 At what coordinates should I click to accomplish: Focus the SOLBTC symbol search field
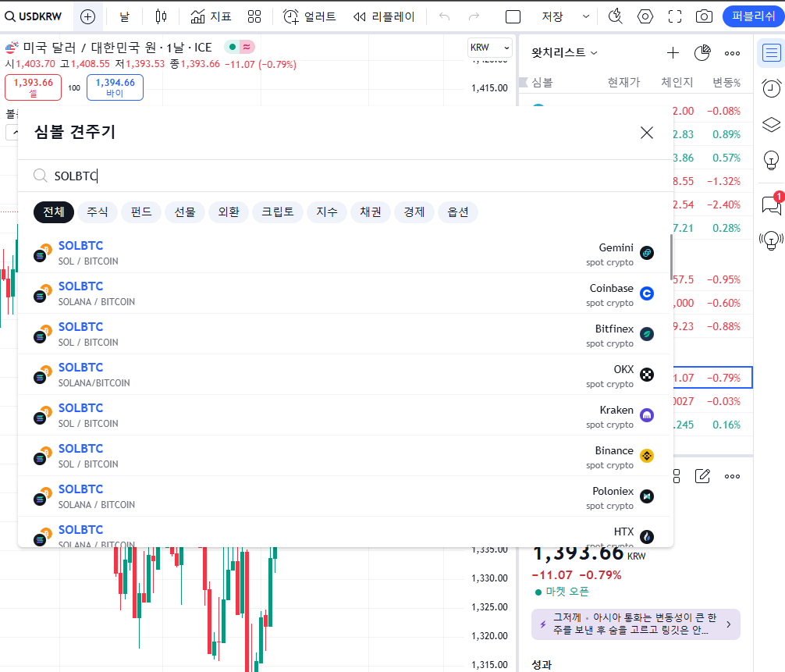click(x=346, y=176)
